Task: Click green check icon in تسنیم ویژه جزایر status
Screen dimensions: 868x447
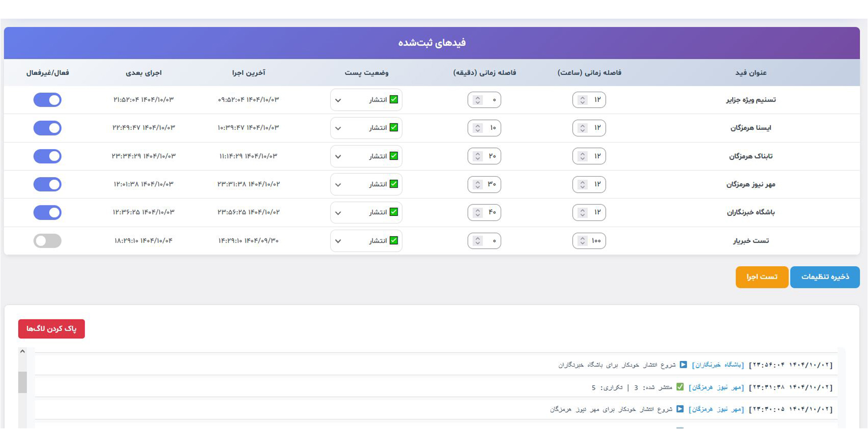Action: [x=394, y=99]
